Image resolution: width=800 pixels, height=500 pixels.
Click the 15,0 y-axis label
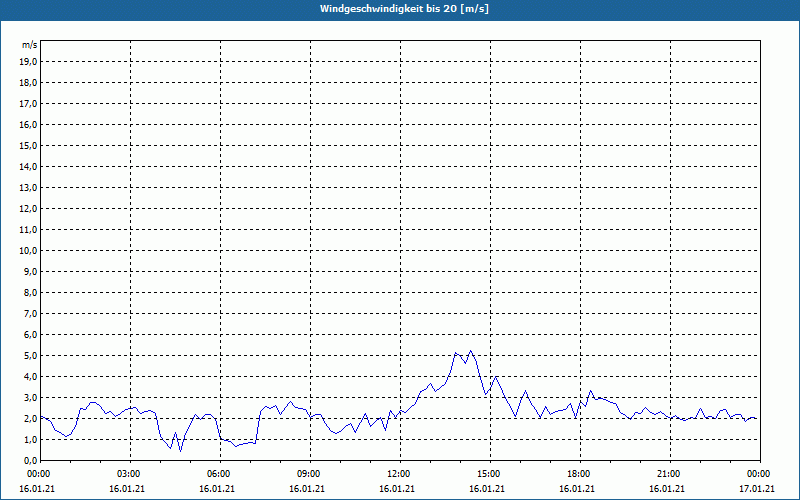pos(28,145)
